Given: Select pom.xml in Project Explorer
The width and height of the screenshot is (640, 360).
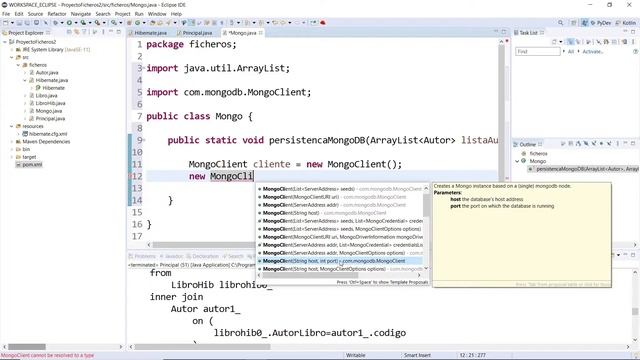Looking at the screenshot, I should (32, 164).
